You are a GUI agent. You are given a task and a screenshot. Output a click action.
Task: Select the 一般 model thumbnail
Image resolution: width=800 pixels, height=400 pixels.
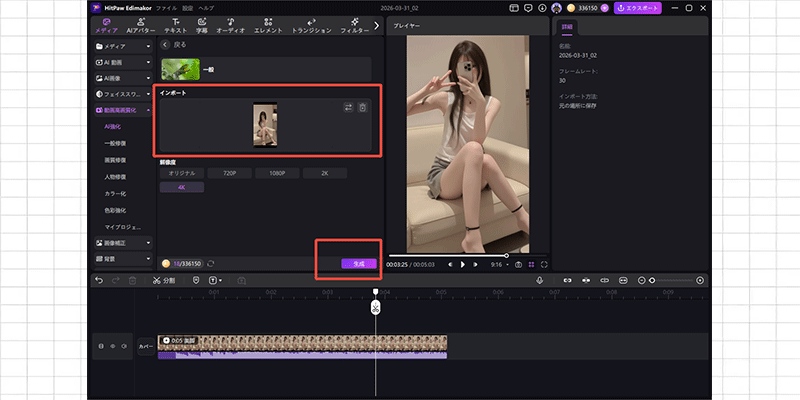[181, 69]
